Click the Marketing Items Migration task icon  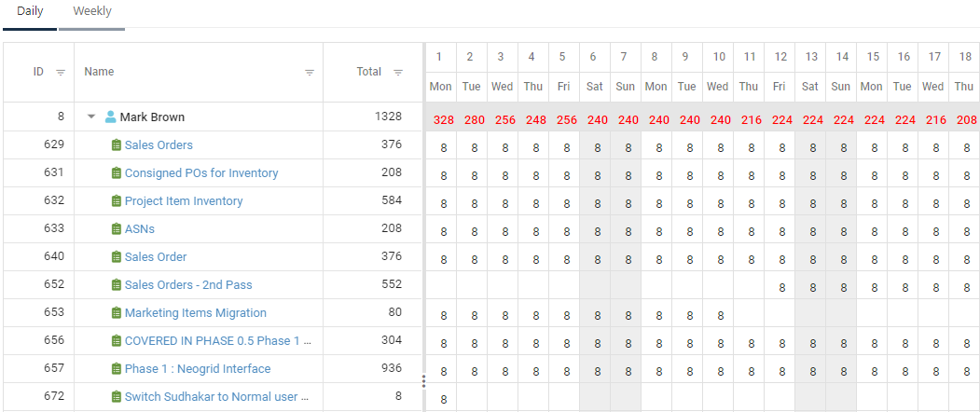pyautogui.click(x=117, y=313)
